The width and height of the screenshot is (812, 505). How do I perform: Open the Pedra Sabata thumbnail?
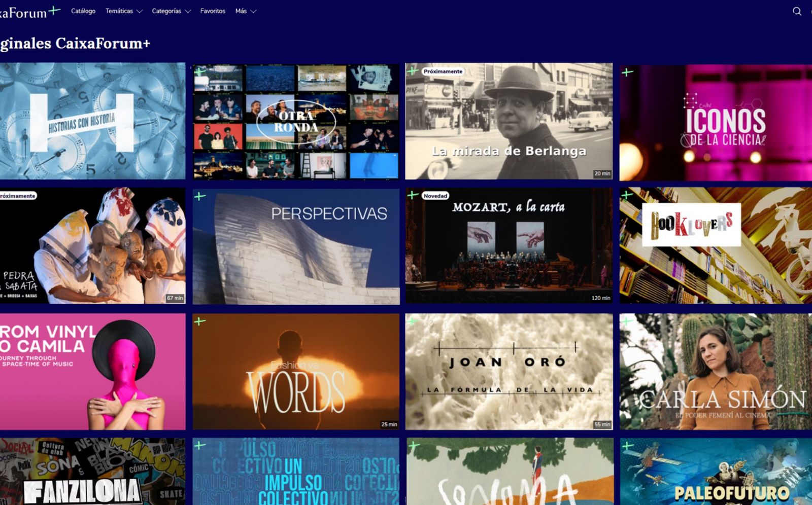[x=92, y=246]
